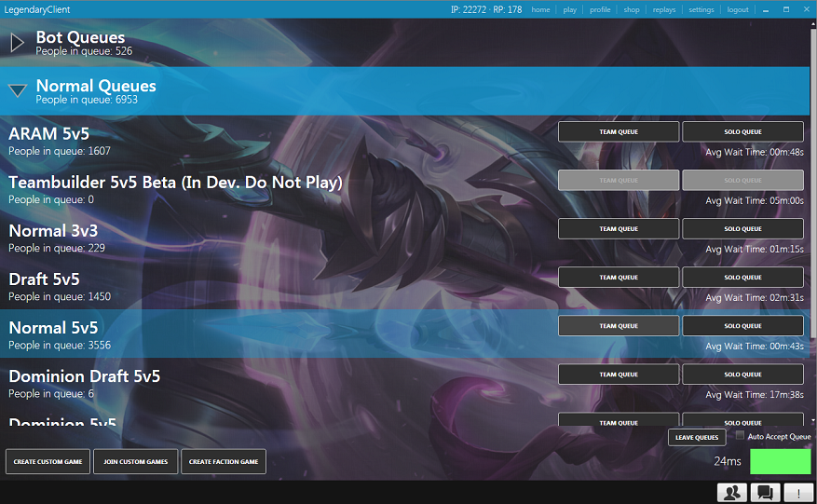Join Normal 3v3 Team Queue
This screenshot has width=817, height=504.
point(619,229)
